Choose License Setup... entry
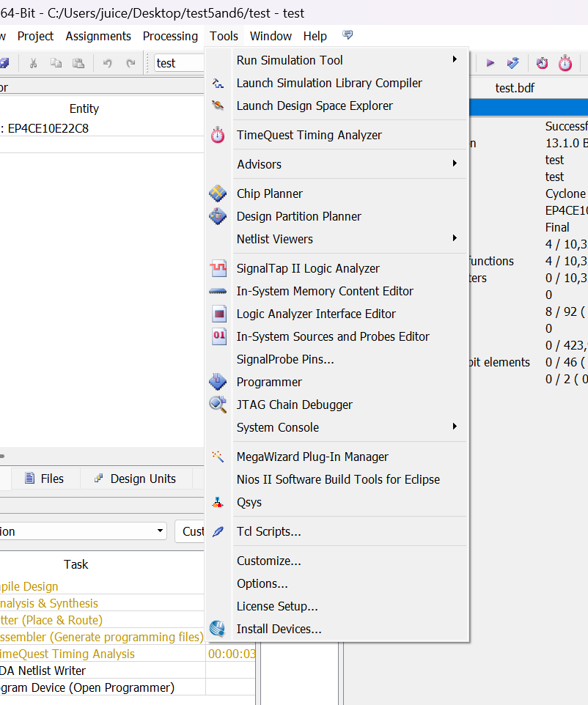Screen dimensions: 588x705 click(277, 606)
